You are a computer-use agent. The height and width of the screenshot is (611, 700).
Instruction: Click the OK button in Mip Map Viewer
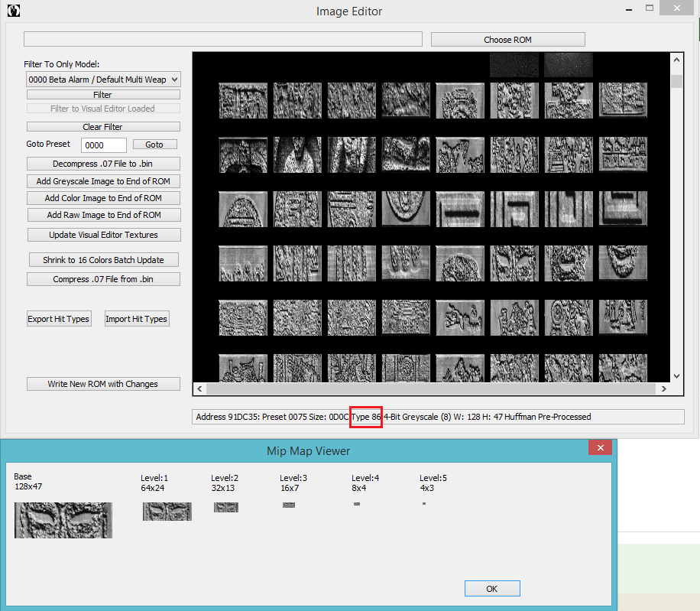pos(492,588)
